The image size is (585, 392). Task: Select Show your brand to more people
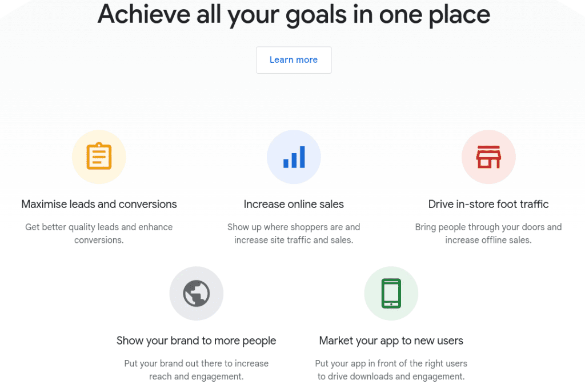click(x=197, y=341)
